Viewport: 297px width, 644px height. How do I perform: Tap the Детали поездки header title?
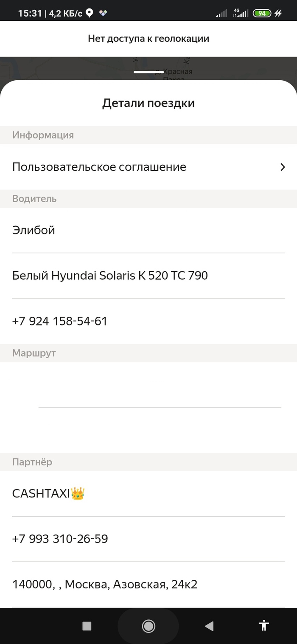click(148, 103)
